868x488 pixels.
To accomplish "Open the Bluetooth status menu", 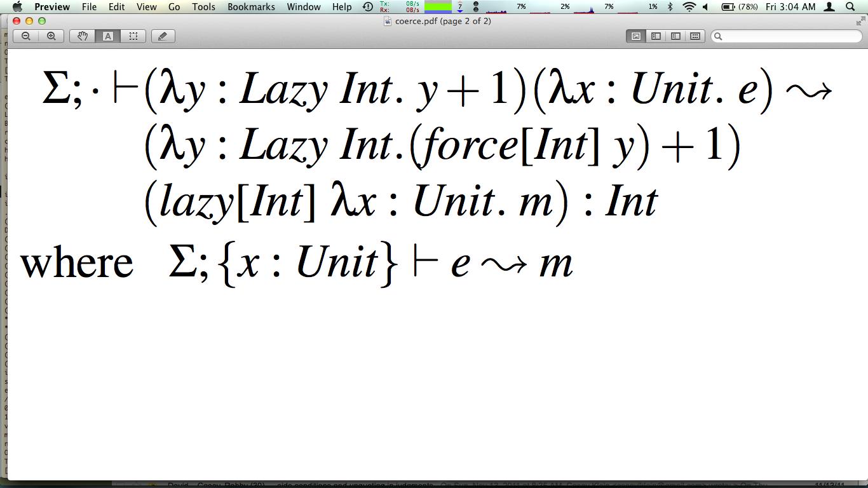I will [670, 7].
